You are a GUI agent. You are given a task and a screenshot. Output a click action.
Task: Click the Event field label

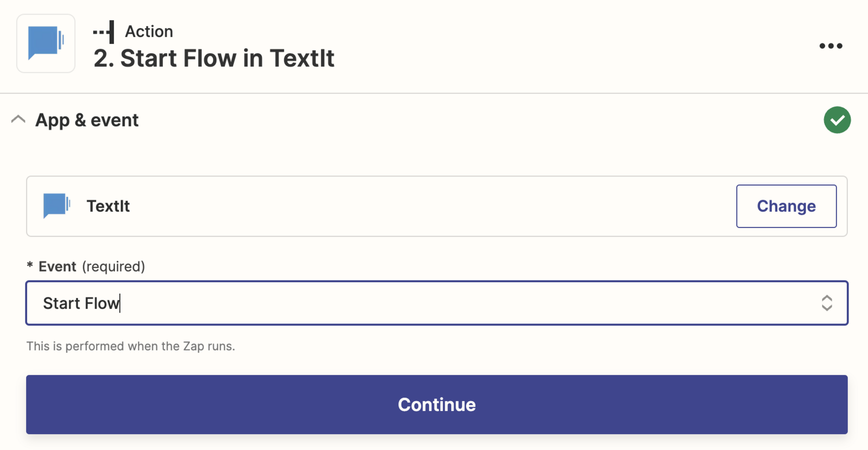pos(57,267)
